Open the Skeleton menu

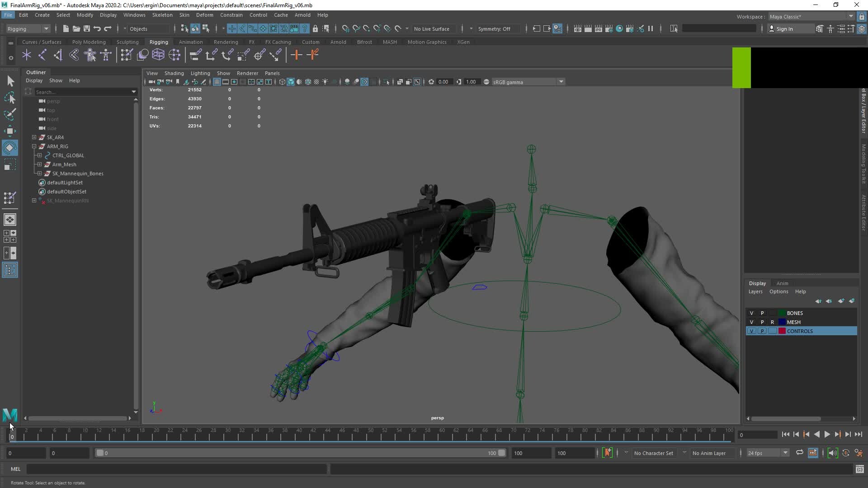pos(162,15)
